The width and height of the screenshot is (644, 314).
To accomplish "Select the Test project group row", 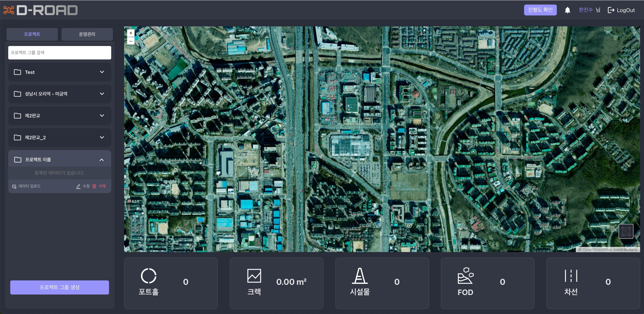I will 59,72.
